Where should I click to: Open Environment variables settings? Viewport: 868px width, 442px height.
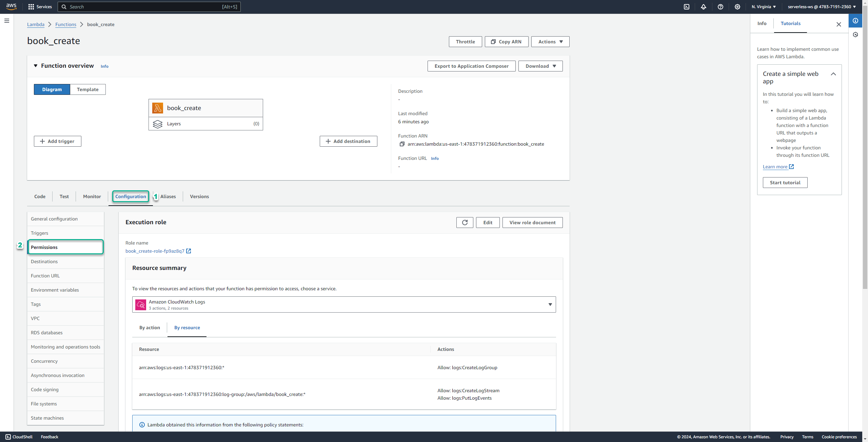[x=65, y=290]
